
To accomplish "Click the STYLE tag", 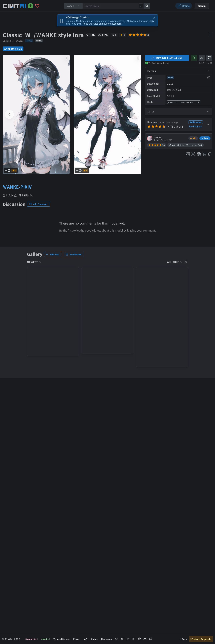I will pyautogui.click(x=29, y=41).
